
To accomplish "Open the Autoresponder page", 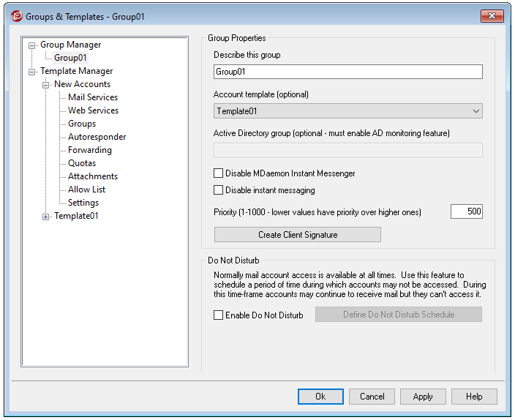I will (97, 137).
